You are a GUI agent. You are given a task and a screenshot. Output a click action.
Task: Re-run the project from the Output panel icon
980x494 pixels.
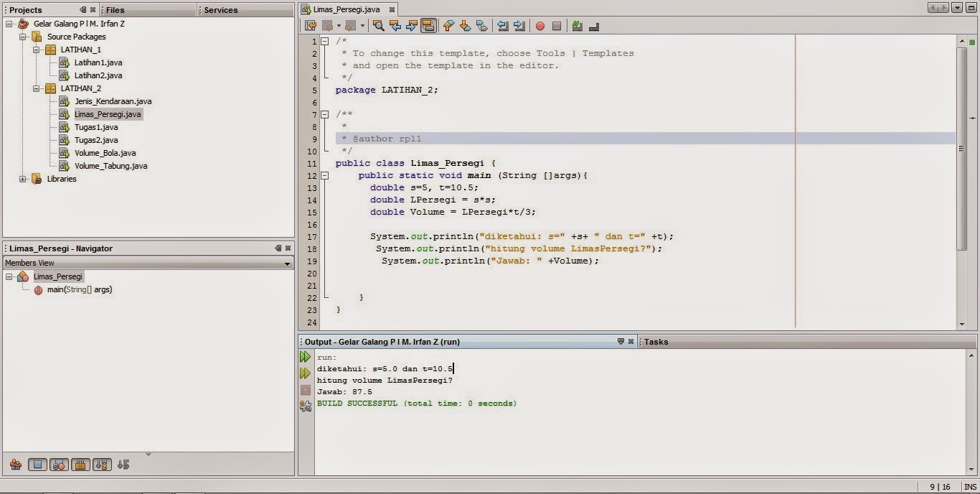pyautogui.click(x=305, y=356)
